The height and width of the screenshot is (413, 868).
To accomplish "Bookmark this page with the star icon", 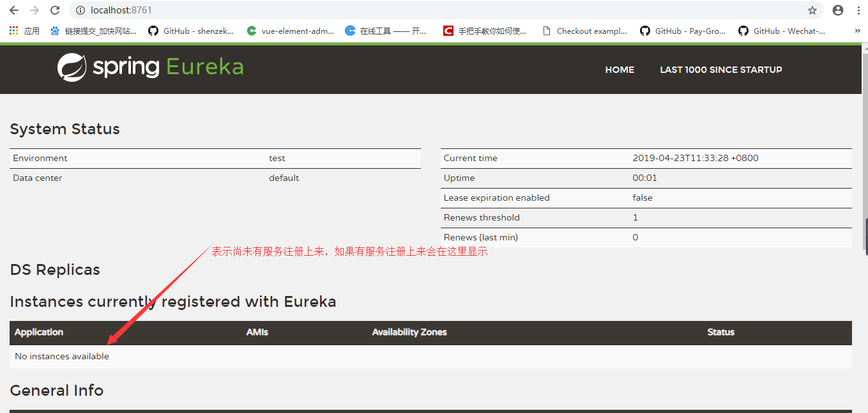I will point(812,10).
